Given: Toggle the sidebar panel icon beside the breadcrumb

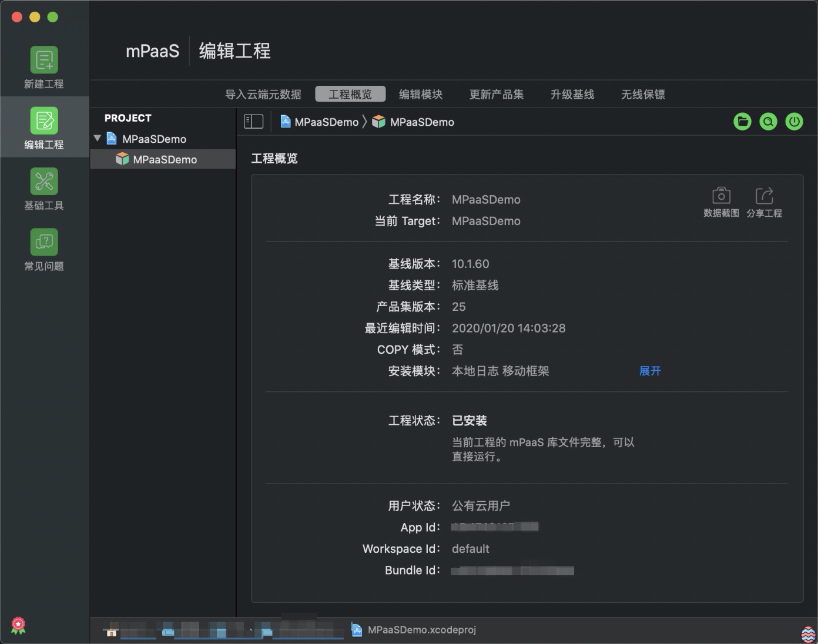Looking at the screenshot, I should tap(253, 122).
